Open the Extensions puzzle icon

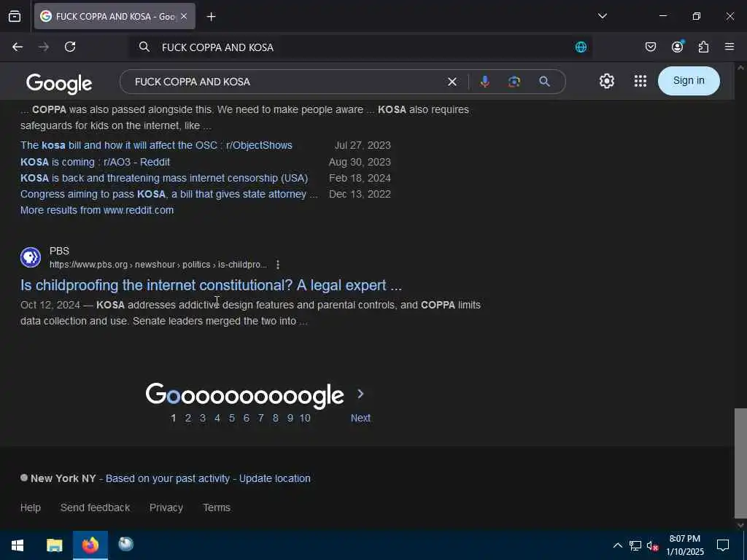click(703, 47)
